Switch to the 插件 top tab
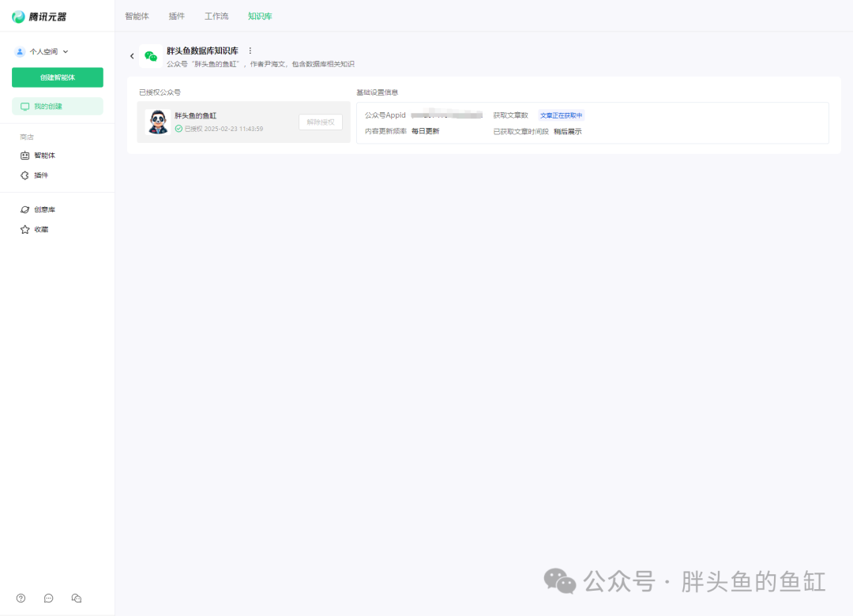853x616 pixels. 177,17
